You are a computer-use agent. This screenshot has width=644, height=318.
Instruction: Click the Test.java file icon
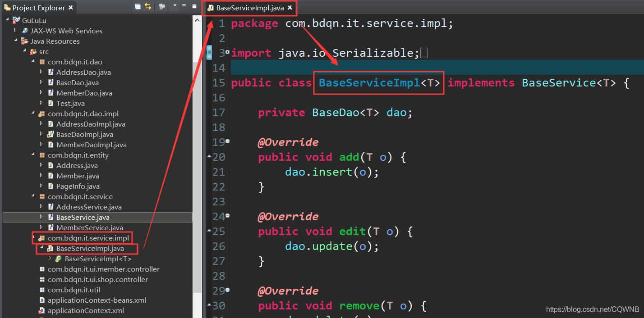coord(51,103)
